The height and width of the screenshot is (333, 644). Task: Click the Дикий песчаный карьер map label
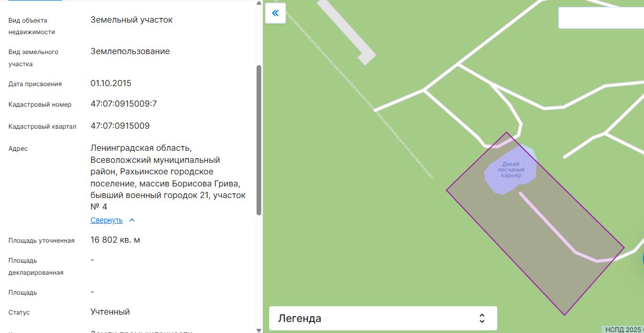tap(510, 170)
